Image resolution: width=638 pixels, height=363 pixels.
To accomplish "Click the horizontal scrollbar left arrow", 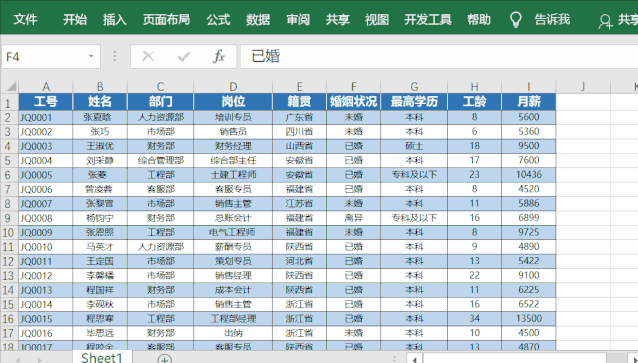I will (x=415, y=359).
